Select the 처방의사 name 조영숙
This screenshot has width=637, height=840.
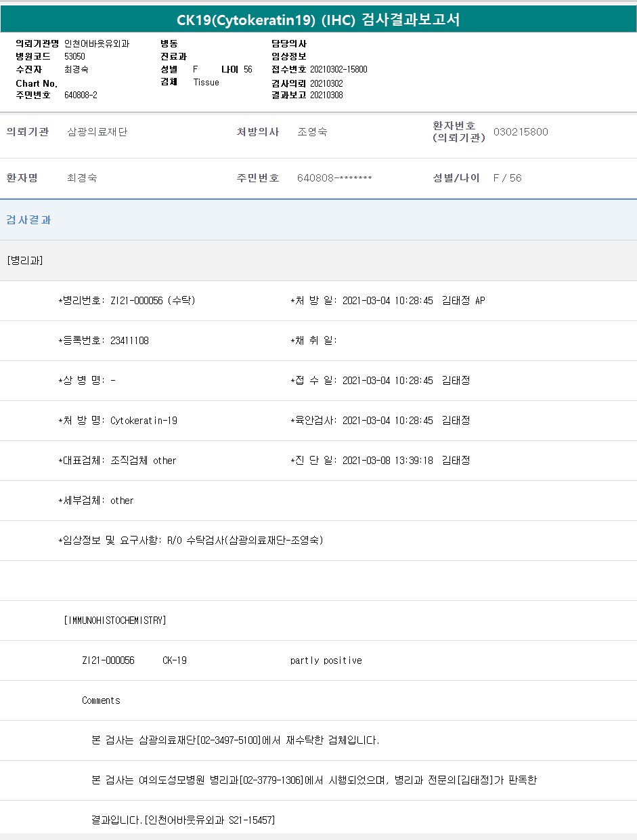(312, 132)
